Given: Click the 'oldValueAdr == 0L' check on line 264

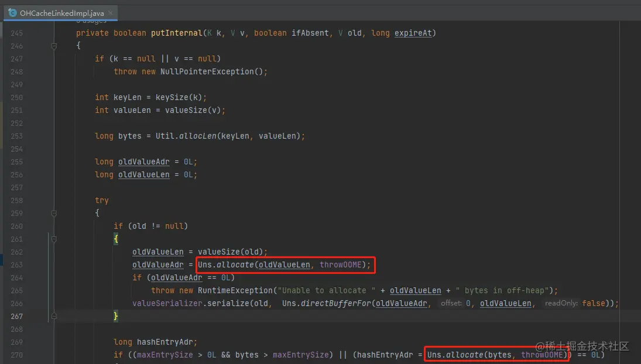Looking at the screenshot, I should [190, 278].
